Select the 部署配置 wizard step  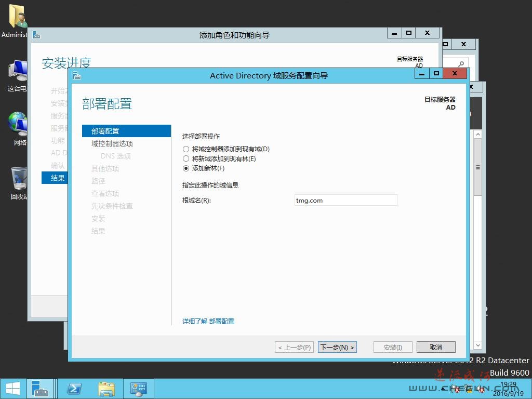(127, 131)
